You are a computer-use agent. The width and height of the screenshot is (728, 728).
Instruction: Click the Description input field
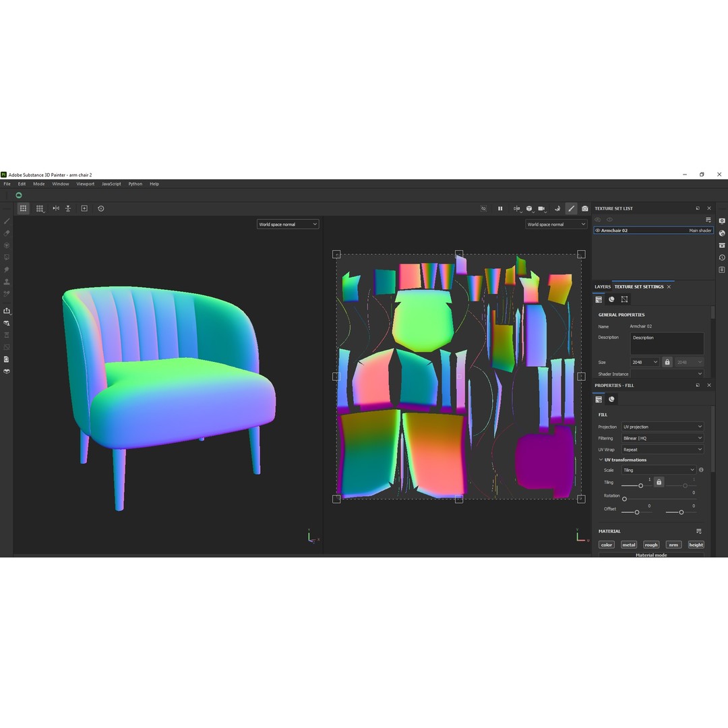tap(667, 344)
